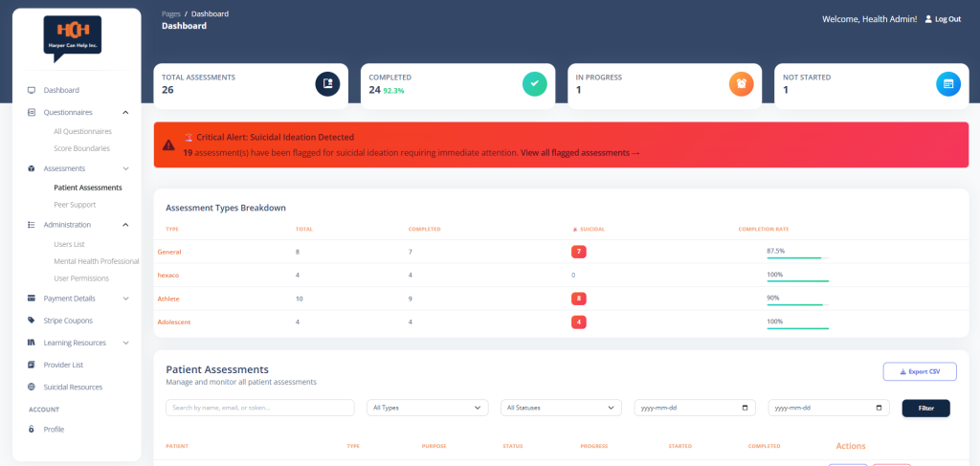Viewport: 980px width, 466px height.
Task: Click the Stripe Coupons tag icon
Action: click(32, 321)
